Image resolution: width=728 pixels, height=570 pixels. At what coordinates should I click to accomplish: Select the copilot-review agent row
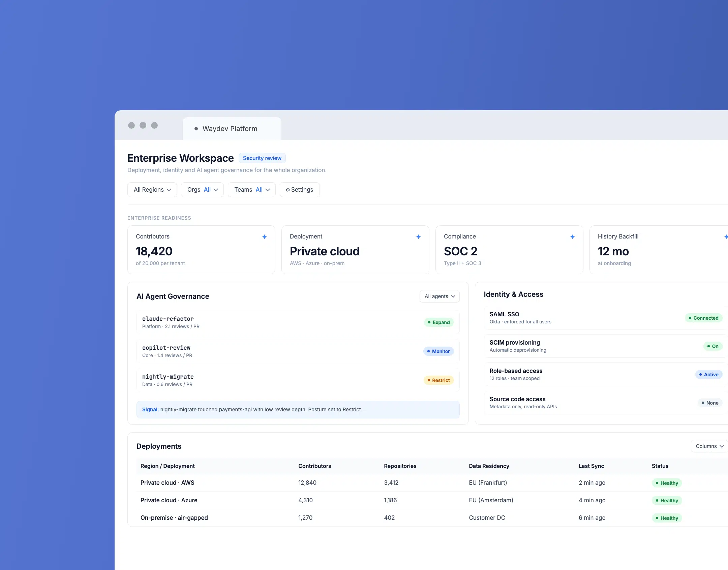(x=298, y=351)
